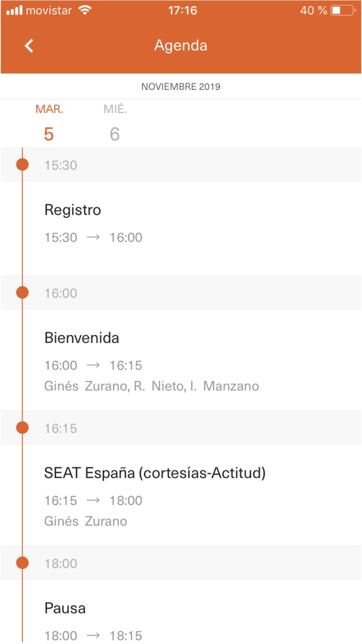
Task: Switch to Wednesday 6 date tab
Action: [115, 123]
